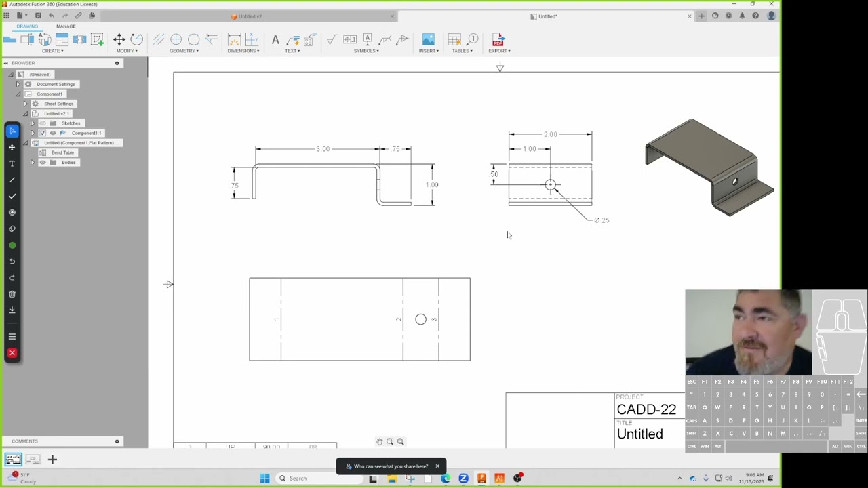868x488 pixels.
Task: Select the Feature Control Frame symbol tool
Action: click(x=350, y=40)
